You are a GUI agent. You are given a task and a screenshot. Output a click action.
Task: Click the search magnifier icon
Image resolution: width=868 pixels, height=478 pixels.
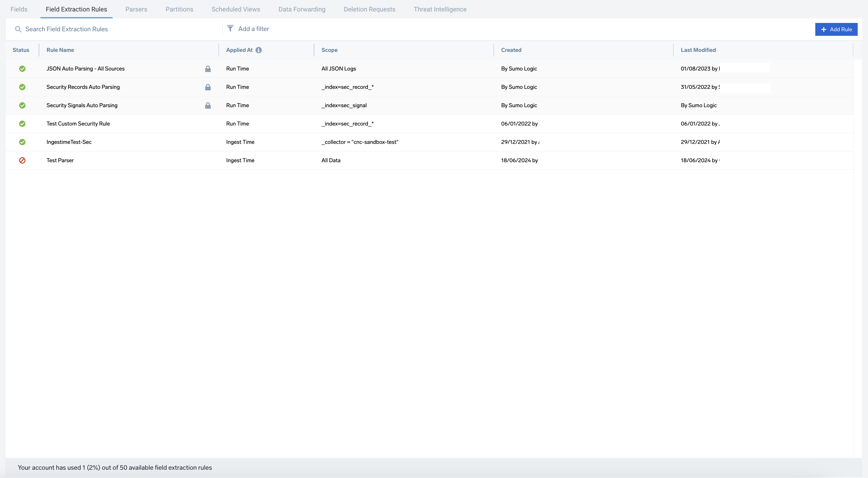point(18,29)
